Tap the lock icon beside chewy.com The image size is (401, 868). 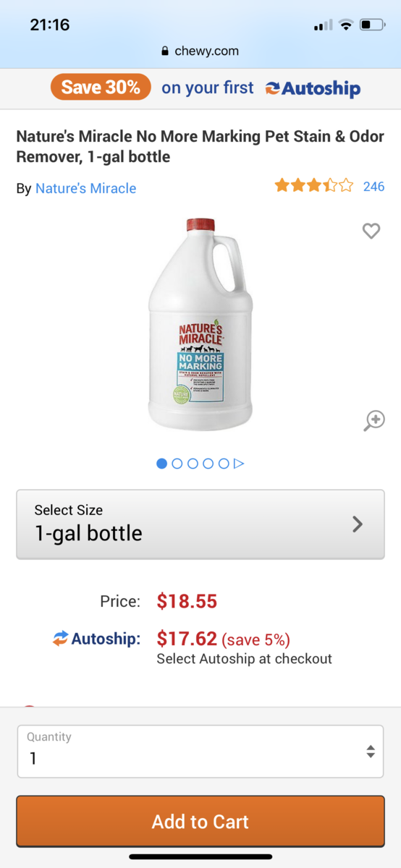166,51
